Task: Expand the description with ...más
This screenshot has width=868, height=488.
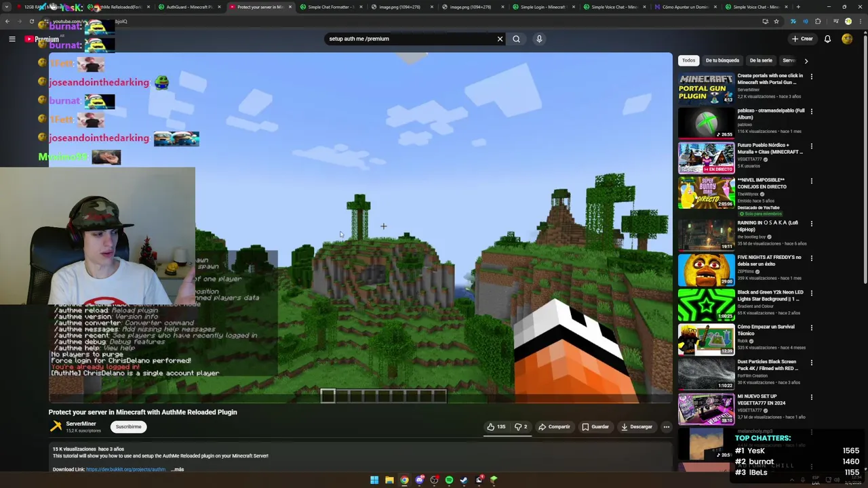Action: click(178, 469)
